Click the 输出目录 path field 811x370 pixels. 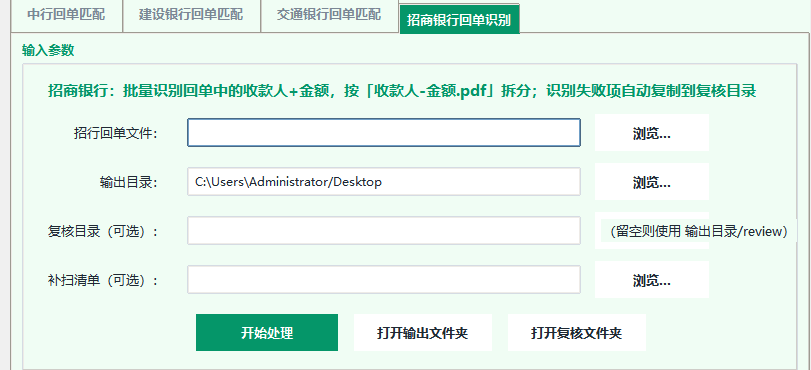pos(384,182)
